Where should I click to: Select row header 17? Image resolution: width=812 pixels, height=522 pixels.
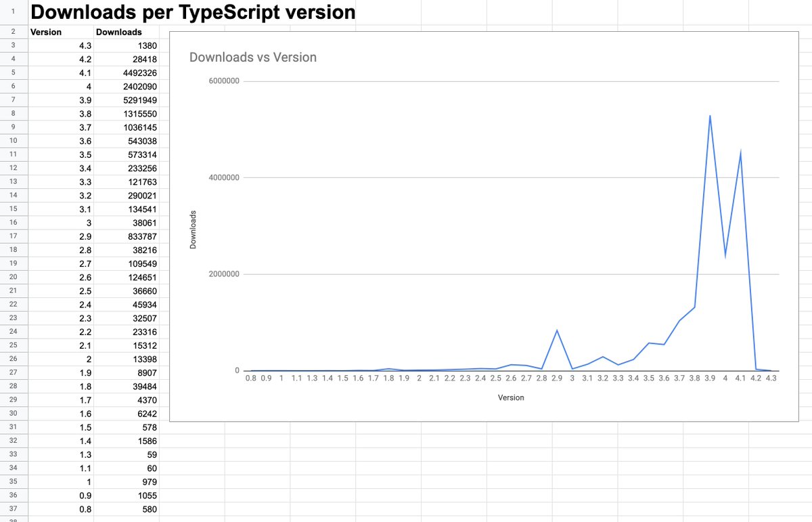(14, 236)
